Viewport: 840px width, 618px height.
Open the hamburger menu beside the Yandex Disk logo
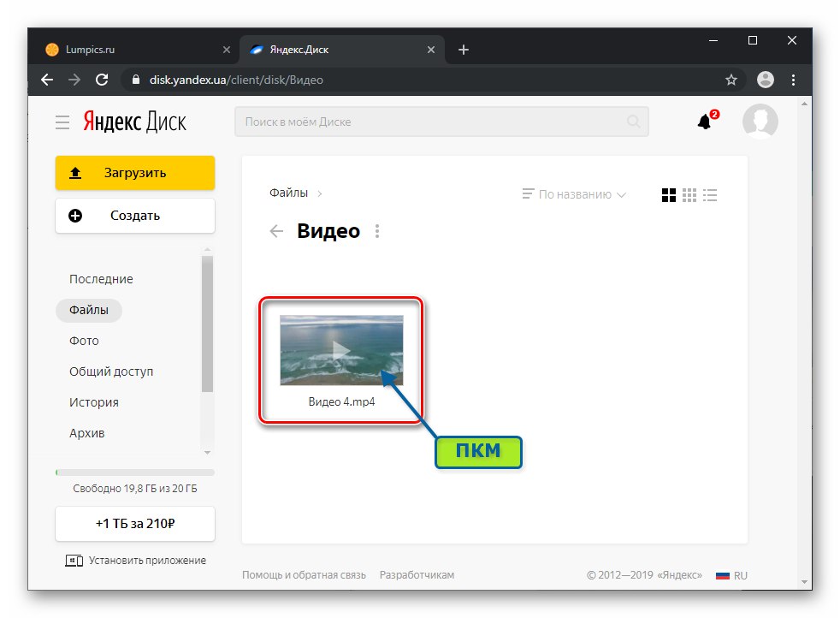pos(62,122)
